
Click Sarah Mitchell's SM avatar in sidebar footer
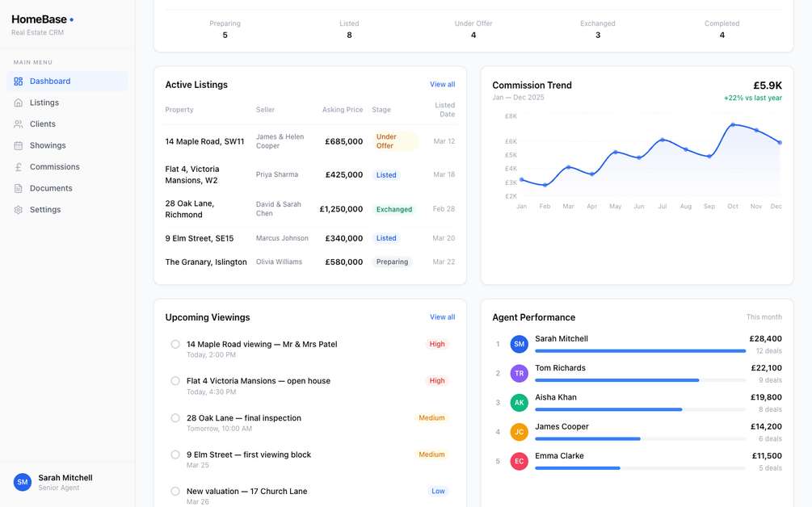click(x=23, y=482)
